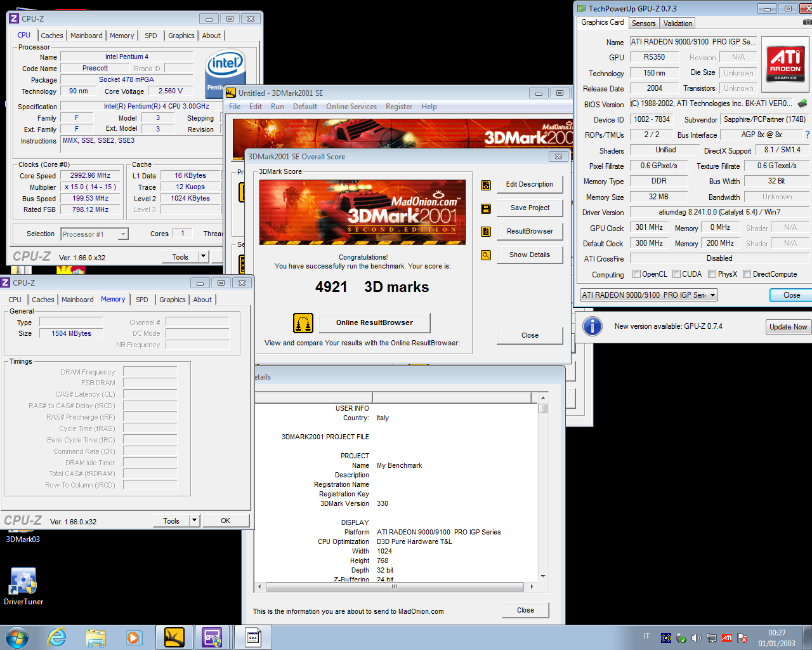Open the Online Services menu in 3DMark
The width and height of the screenshot is (812, 650).
[x=351, y=107]
